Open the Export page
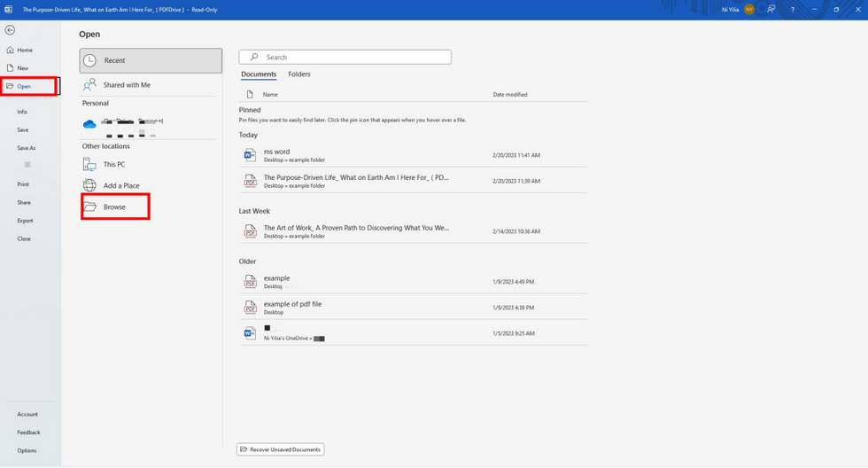Screen dimensions: 868x468 point(25,221)
